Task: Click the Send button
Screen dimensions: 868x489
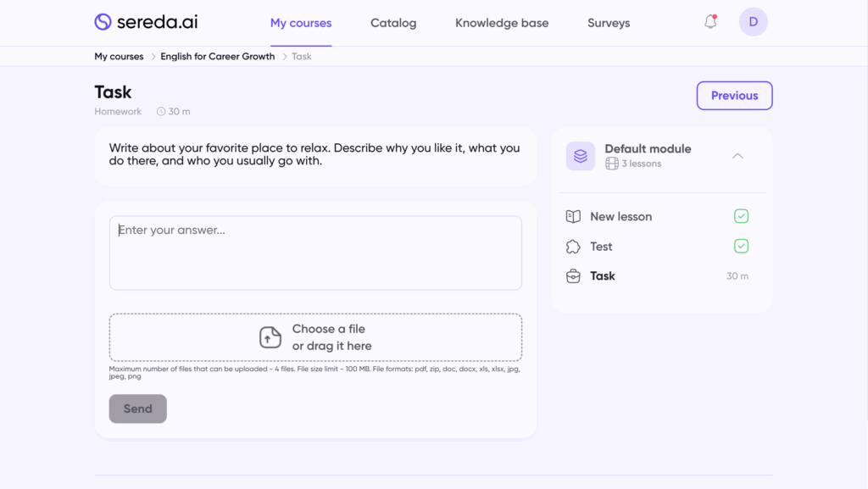Action: click(x=138, y=408)
